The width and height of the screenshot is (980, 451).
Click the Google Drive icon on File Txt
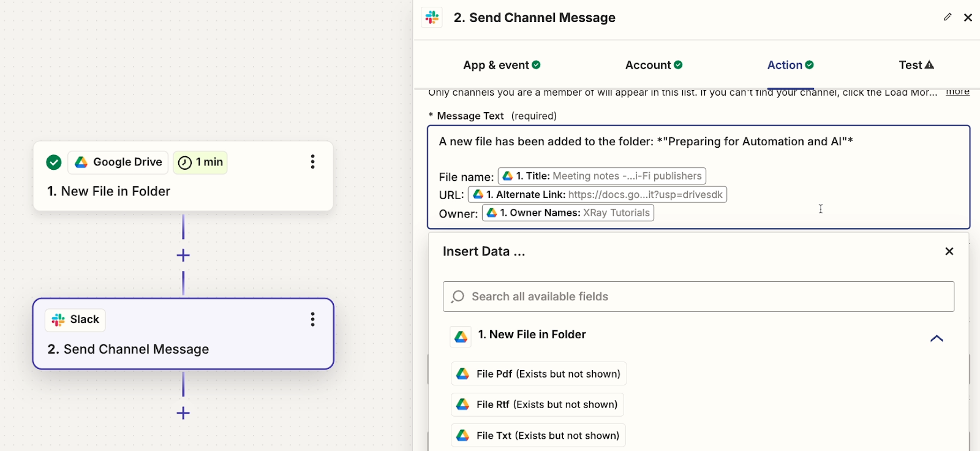[x=463, y=436]
